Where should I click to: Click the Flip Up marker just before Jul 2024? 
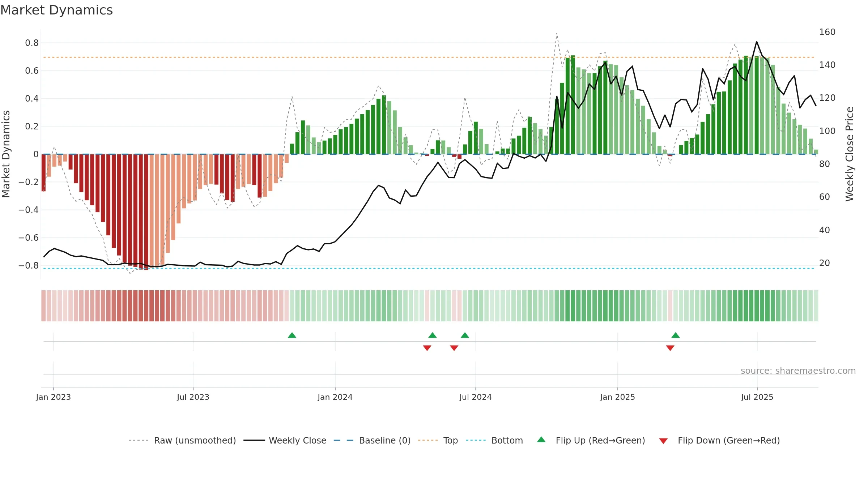point(465,335)
